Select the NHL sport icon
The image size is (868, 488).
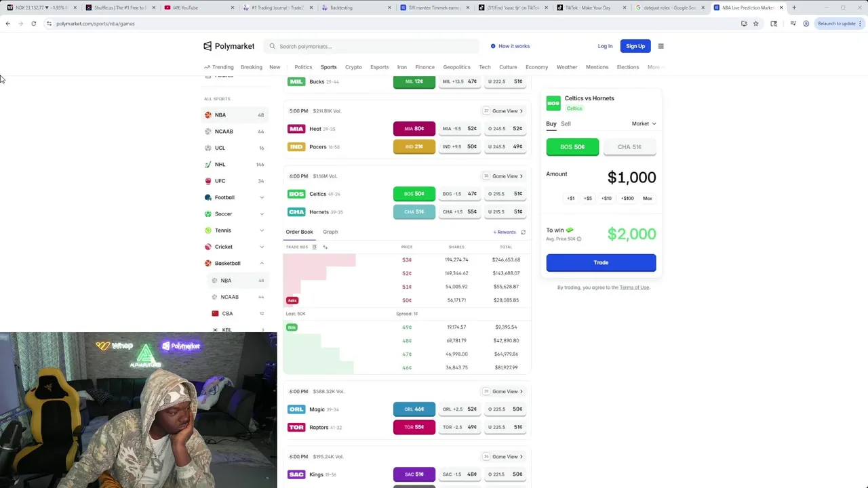(208, 164)
